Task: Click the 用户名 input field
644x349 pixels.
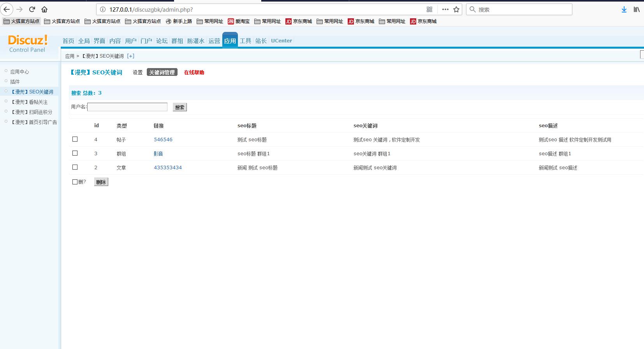Action: click(x=127, y=107)
